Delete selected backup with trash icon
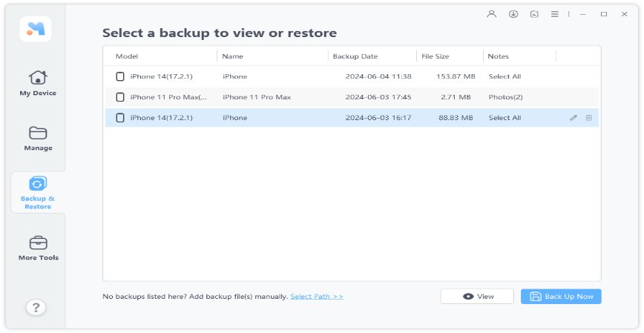 pos(588,118)
